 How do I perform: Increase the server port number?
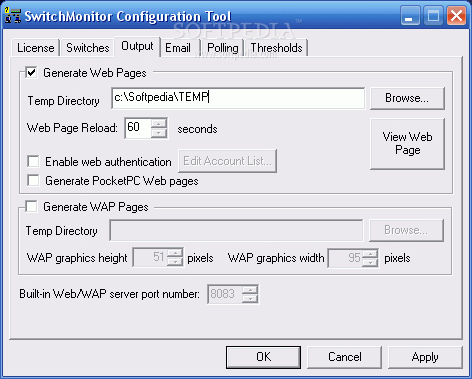[250, 290]
